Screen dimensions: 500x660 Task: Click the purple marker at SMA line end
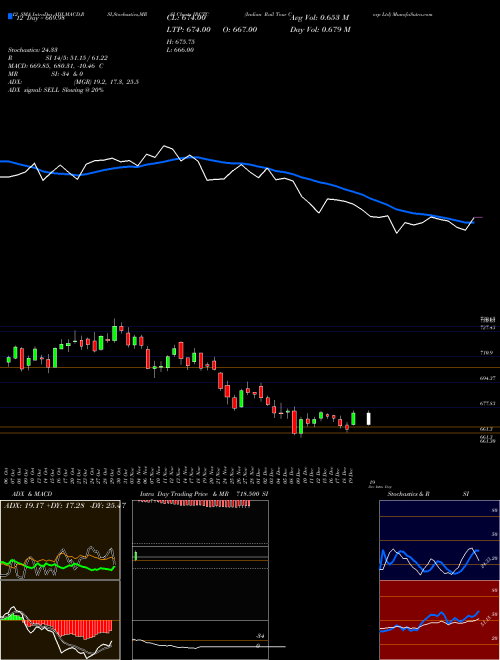pos(479,218)
